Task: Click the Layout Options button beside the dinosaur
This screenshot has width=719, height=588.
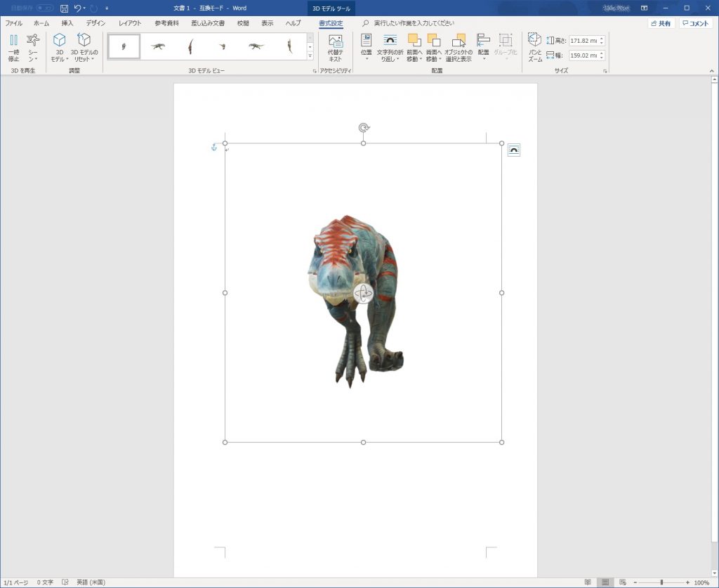Action: [x=513, y=149]
